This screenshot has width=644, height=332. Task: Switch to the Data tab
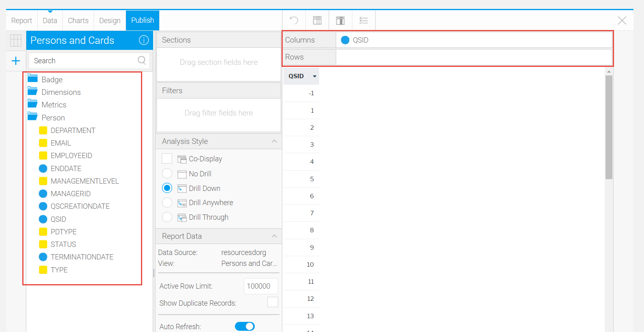(50, 20)
